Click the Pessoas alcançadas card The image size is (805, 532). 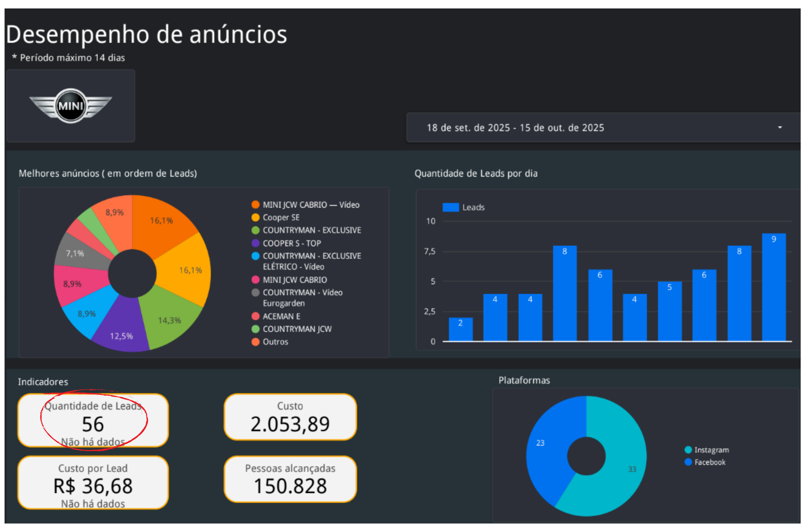coord(290,479)
